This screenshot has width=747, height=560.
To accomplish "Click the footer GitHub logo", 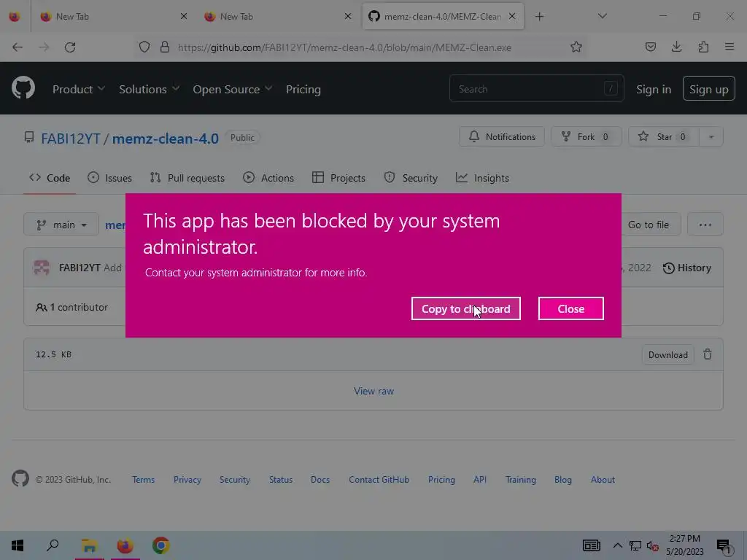I will pyautogui.click(x=20, y=478).
